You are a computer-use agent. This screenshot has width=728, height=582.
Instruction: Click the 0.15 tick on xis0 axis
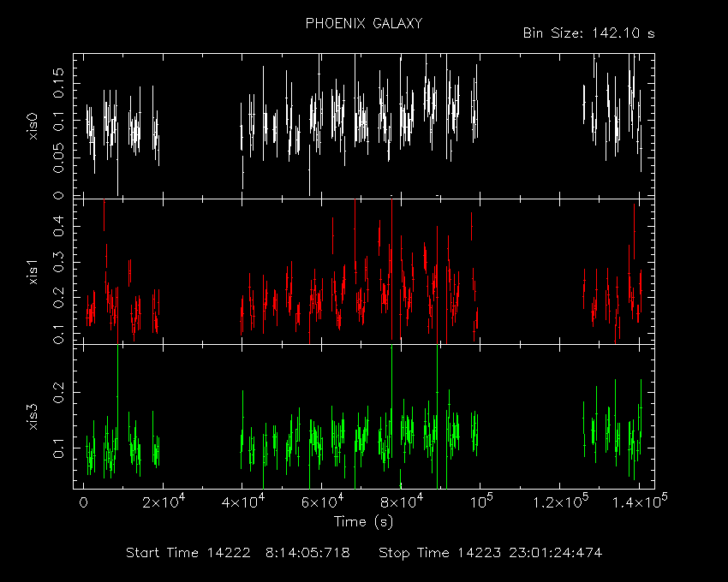pyautogui.click(x=58, y=83)
